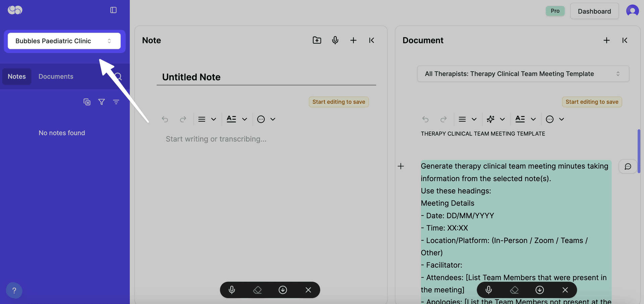Collapse the left sidebar with the panel icon
The image size is (644, 304).
tap(113, 10)
